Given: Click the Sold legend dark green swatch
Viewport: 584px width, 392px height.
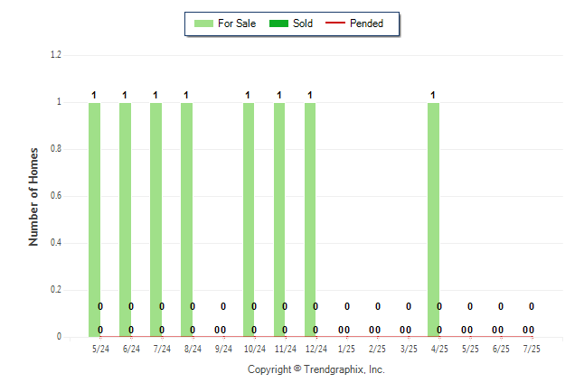Looking at the screenshot, I should click(x=278, y=23).
